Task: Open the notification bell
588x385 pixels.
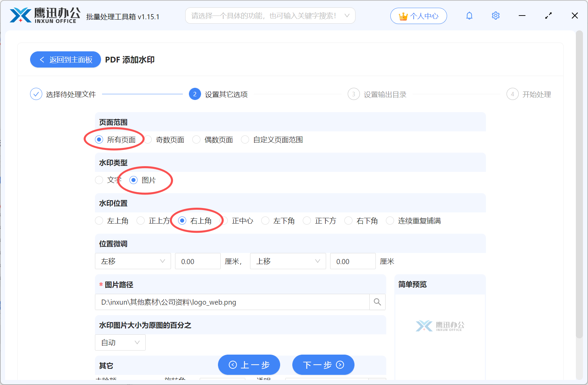Action: click(x=469, y=16)
